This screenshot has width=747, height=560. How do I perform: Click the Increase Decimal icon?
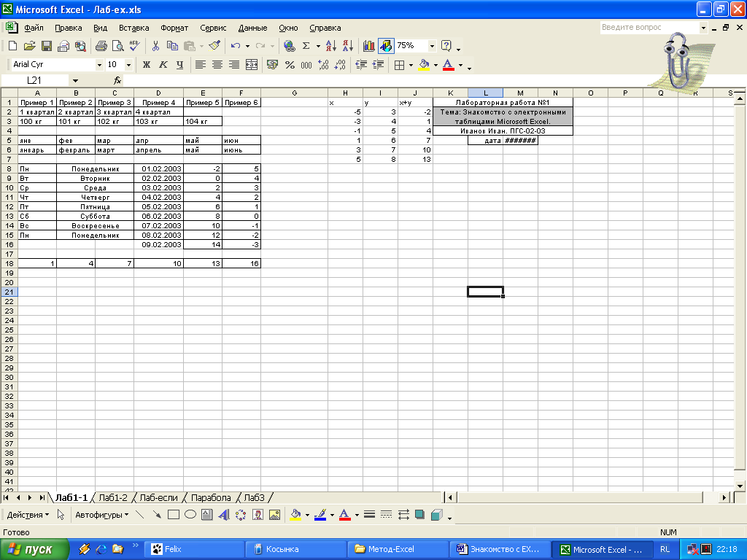(x=323, y=65)
